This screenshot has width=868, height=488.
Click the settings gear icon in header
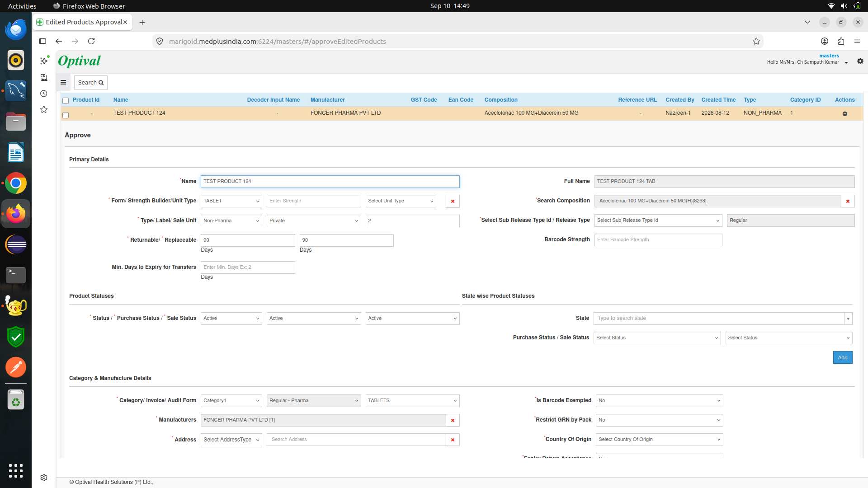click(860, 61)
